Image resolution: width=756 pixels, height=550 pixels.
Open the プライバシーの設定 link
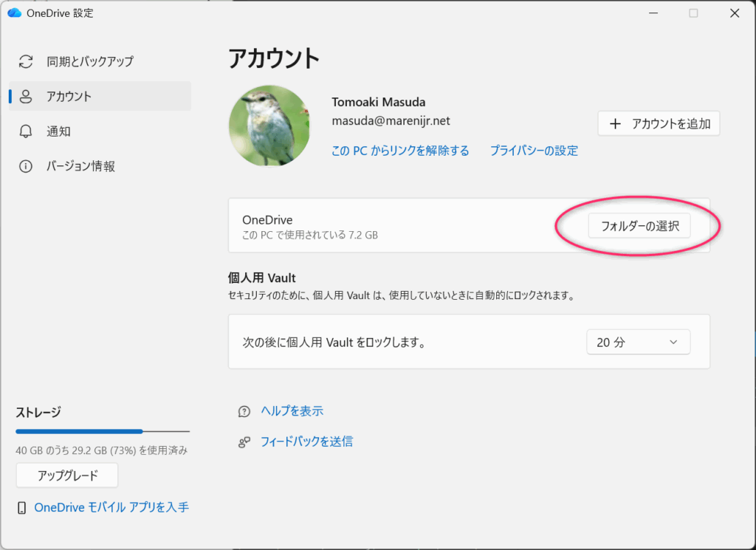tap(534, 151)
